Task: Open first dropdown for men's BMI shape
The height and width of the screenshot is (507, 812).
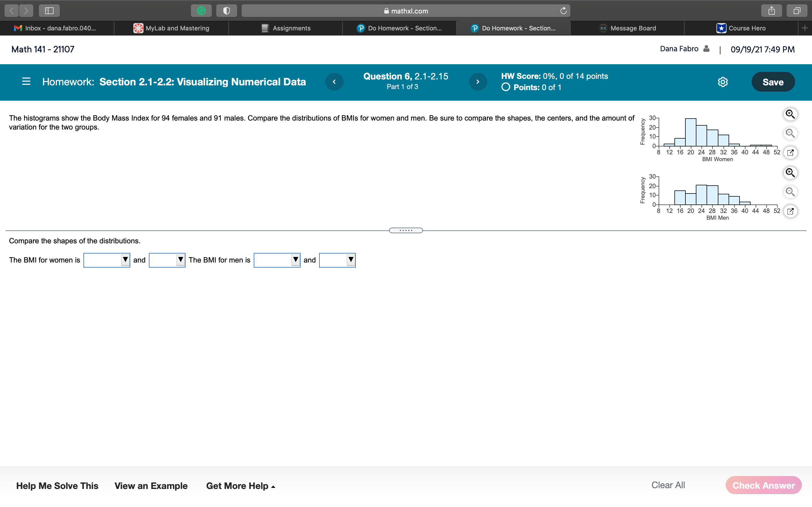Action: coord(277,260)
